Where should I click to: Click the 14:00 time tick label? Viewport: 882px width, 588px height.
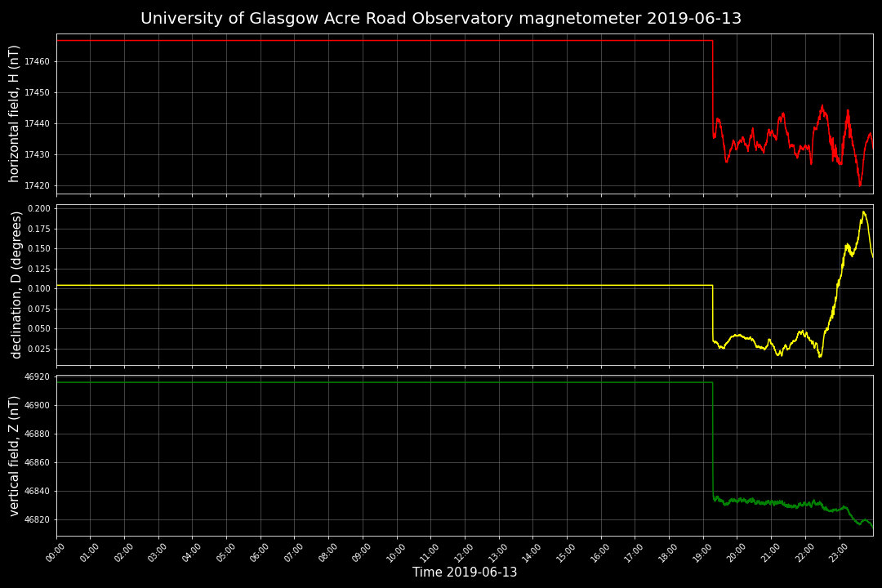pos(531,553)
